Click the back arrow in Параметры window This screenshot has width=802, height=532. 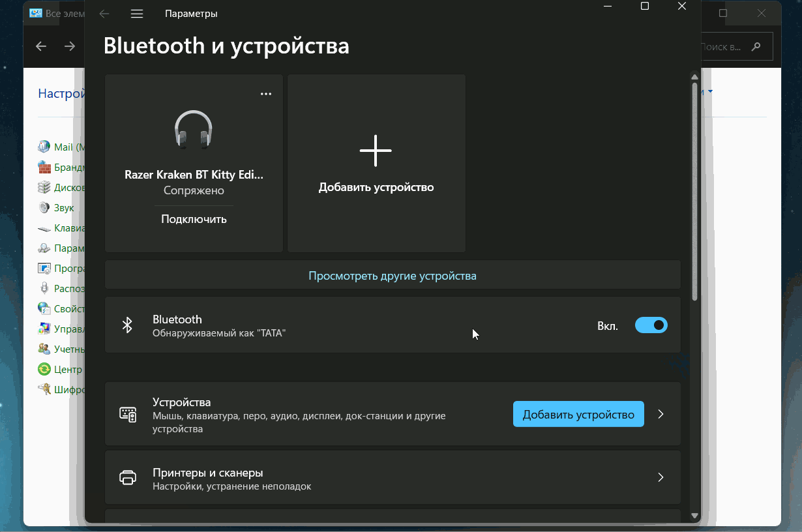click(x=104, y=14)
